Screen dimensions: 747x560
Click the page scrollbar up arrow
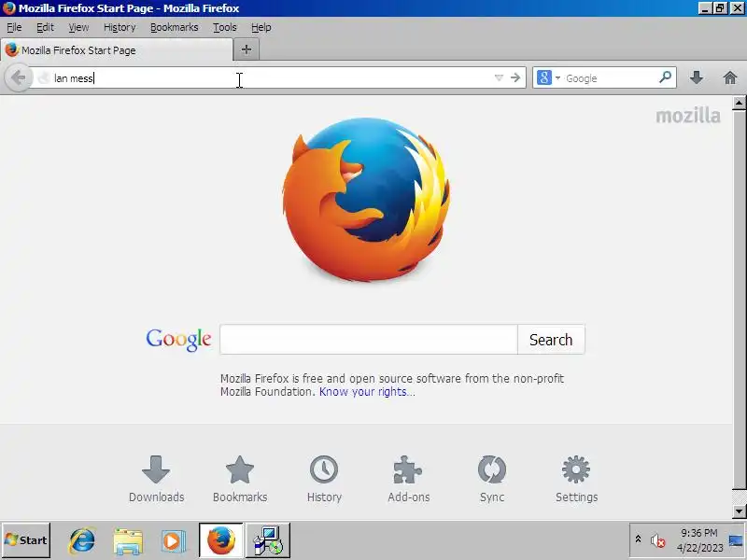coord(739,103)
